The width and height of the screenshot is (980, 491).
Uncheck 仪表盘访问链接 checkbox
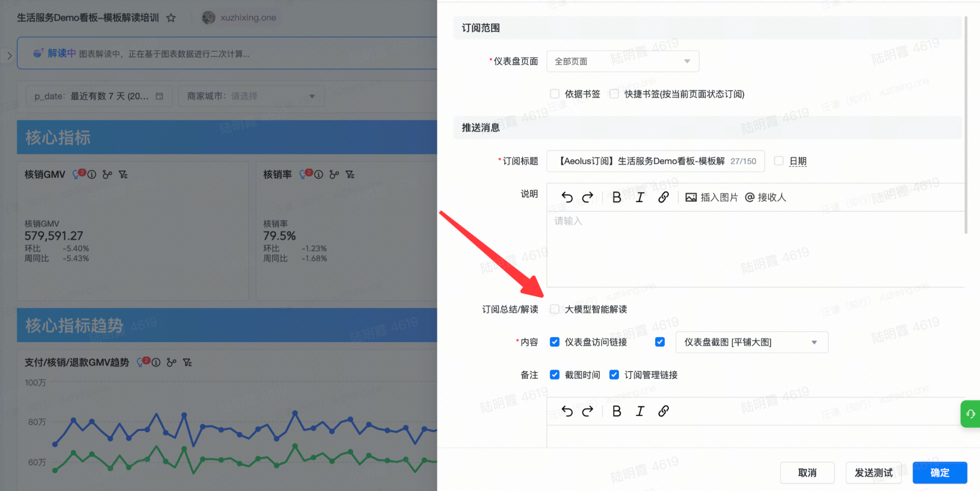[x=555, y=342]
